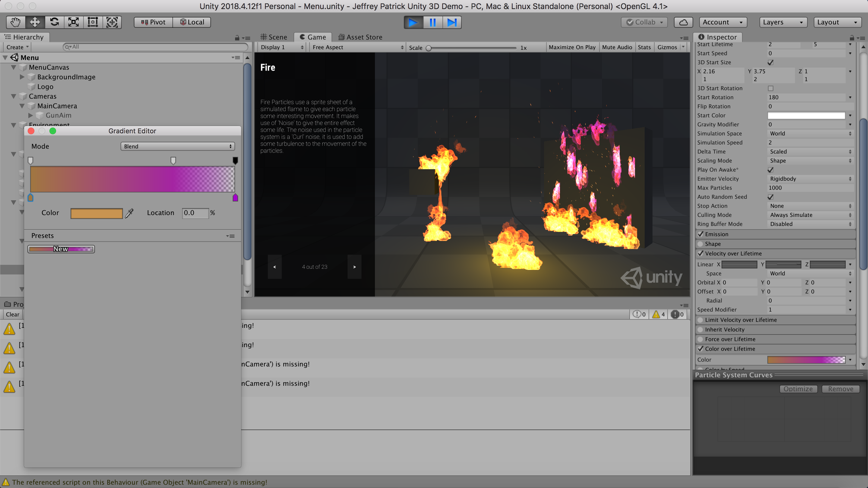868x488 pixels.
Task: Open the Free Aspect dropdown
Action: (357, 47)
